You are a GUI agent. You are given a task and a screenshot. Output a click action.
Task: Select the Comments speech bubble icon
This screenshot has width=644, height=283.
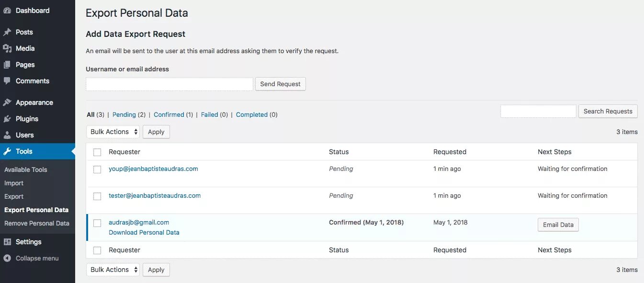7,81
